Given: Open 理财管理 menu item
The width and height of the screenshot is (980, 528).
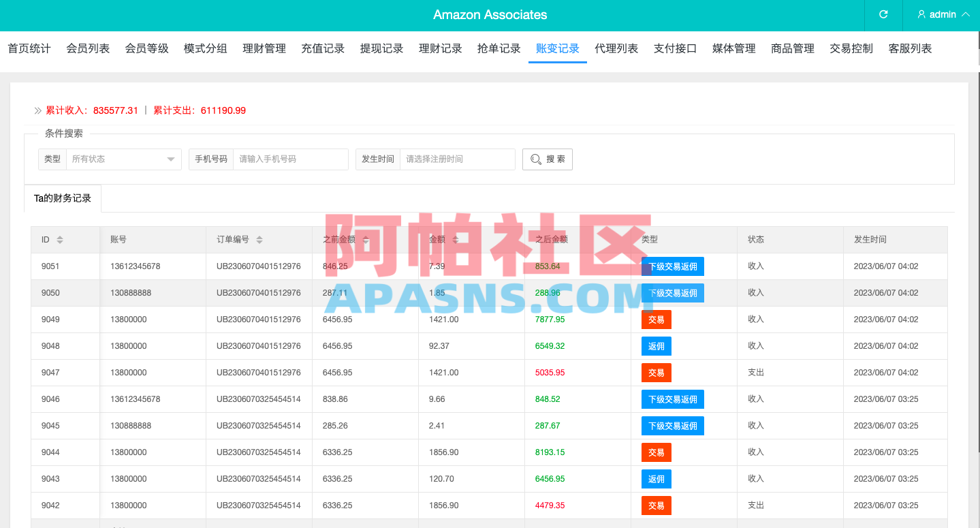Looking at the screenshot, I should click(x=264, y=48).
